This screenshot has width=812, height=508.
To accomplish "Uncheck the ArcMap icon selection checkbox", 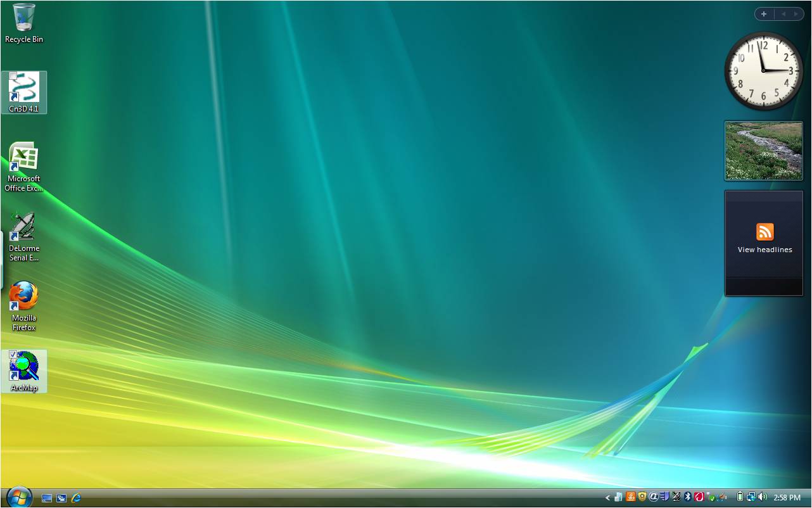I will 13,355.
